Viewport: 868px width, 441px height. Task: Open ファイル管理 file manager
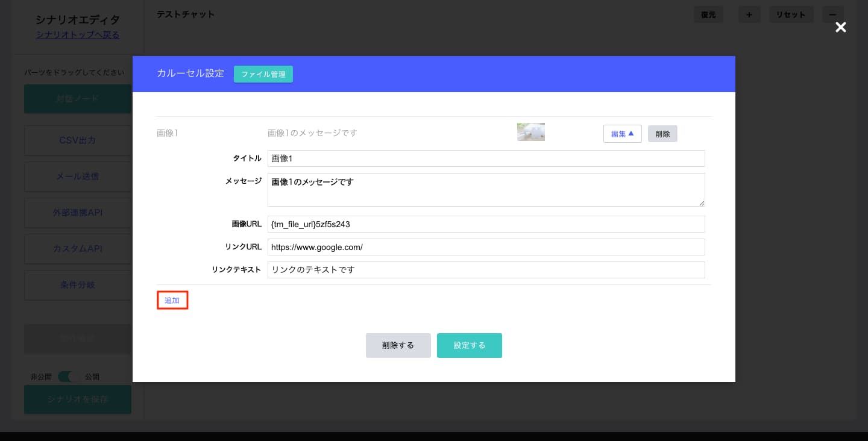tap(263, 74)
